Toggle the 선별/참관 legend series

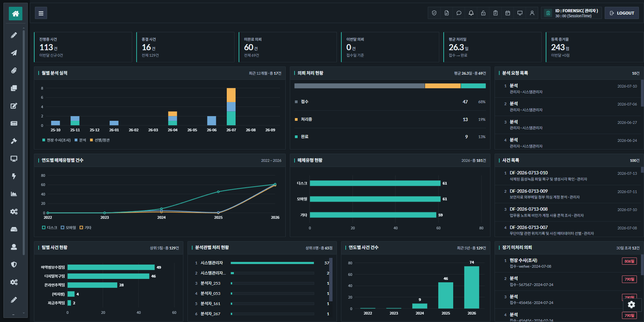[100, 140]
